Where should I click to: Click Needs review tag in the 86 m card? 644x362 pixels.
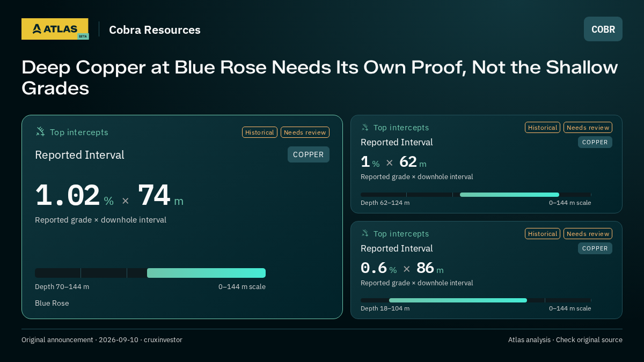click(588, 233)
